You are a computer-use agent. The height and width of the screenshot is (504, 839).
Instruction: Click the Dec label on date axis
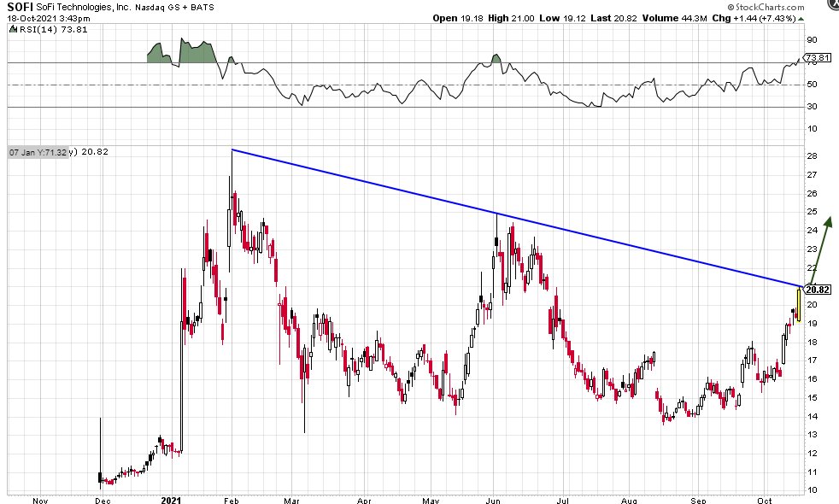point(103,501)
